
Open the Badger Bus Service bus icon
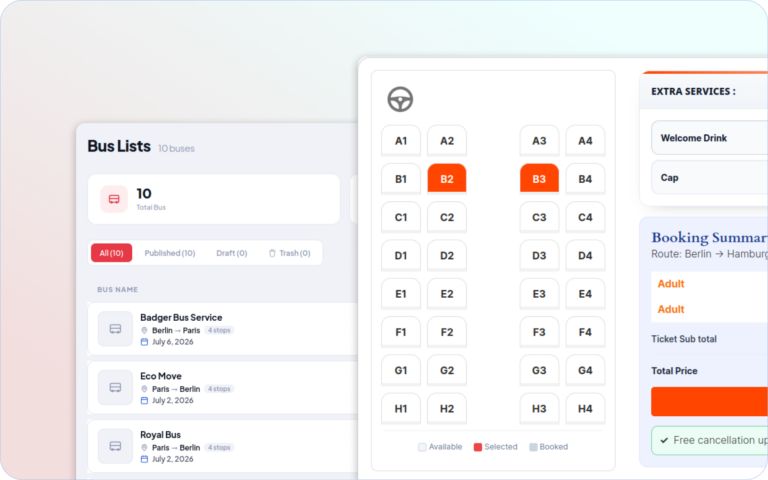coord(115,329)
